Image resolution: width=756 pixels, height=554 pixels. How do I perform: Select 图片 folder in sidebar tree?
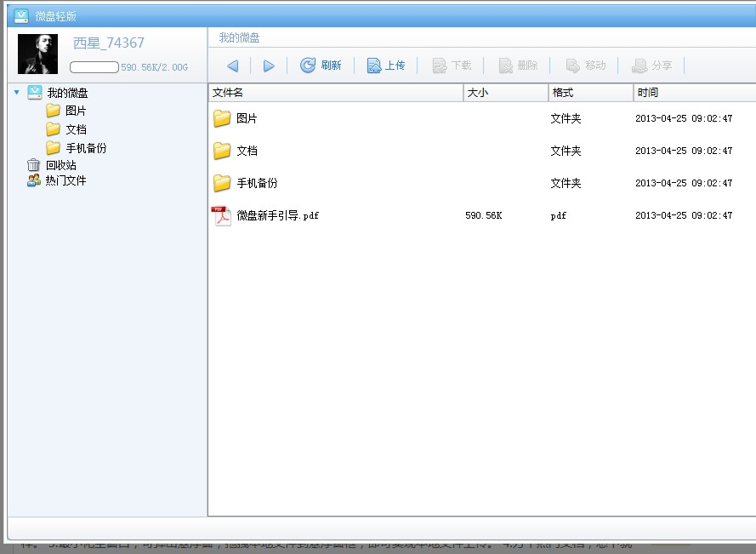pyautogui.click(x=75, y=111)
